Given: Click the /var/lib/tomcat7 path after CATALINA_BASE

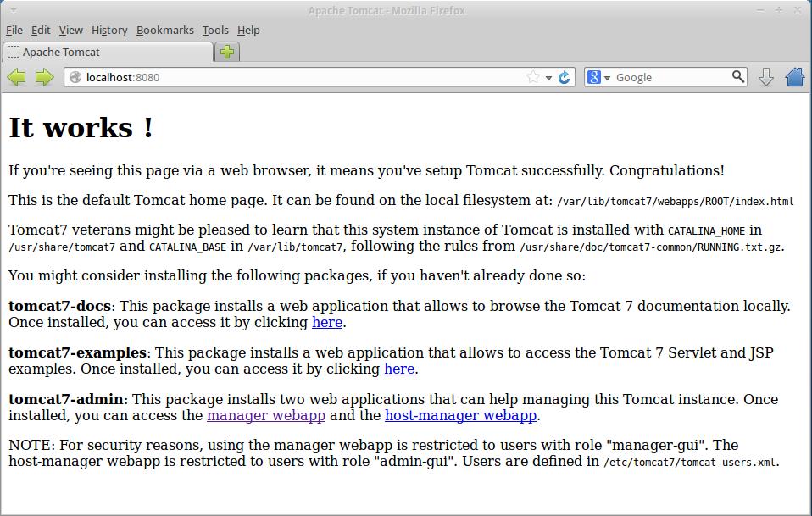Looking at the screenshot, I should 295,247.
